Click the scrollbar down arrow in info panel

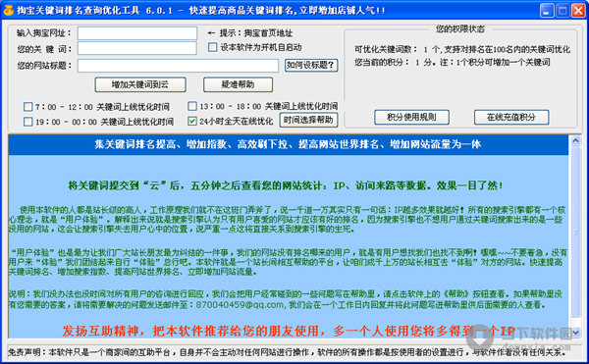pyautogui.click(x=575, y=332)
